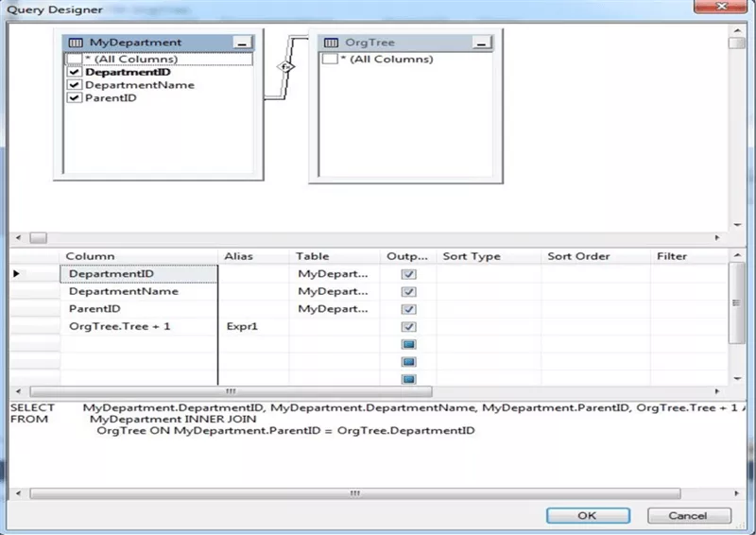Check All Columns in MyDepartment table
Screen dimensions: 756x535
point(75,59)
